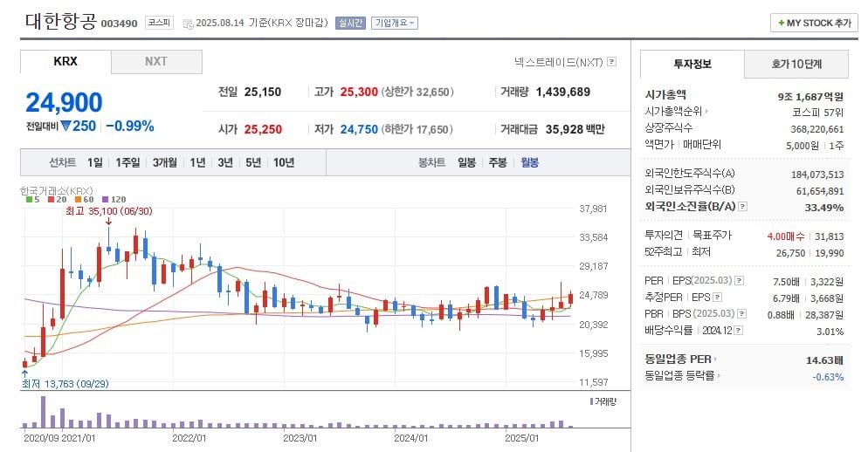The width and height of the screenshot is (868, 452).
Task: Open the help icon beside EPS(2025.03)
Action: coord(739,281)
